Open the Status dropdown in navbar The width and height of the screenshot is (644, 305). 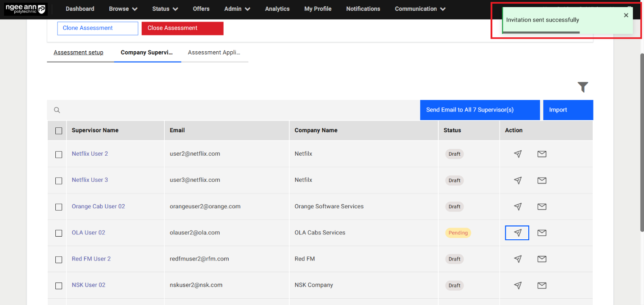pos(165,9)
